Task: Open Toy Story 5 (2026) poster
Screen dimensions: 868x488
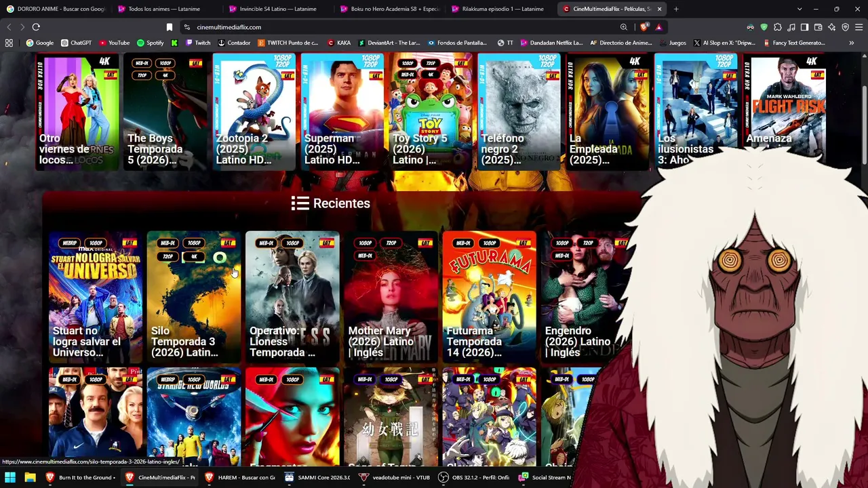Action: (x=431, y=112)
